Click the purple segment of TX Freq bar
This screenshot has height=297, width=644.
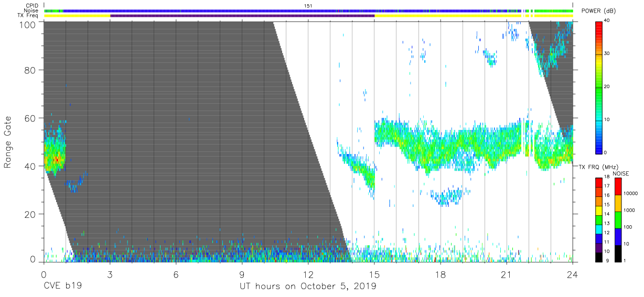coord(242,16)
